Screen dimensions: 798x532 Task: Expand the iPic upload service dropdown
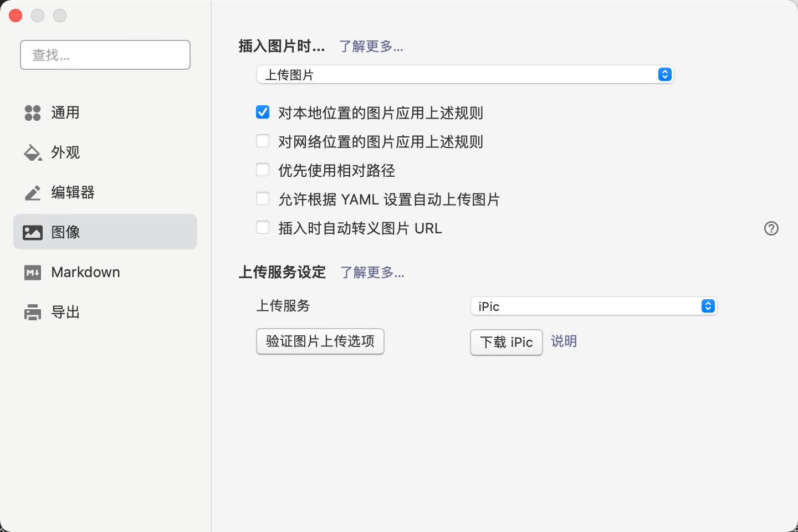tap(594, 306)
